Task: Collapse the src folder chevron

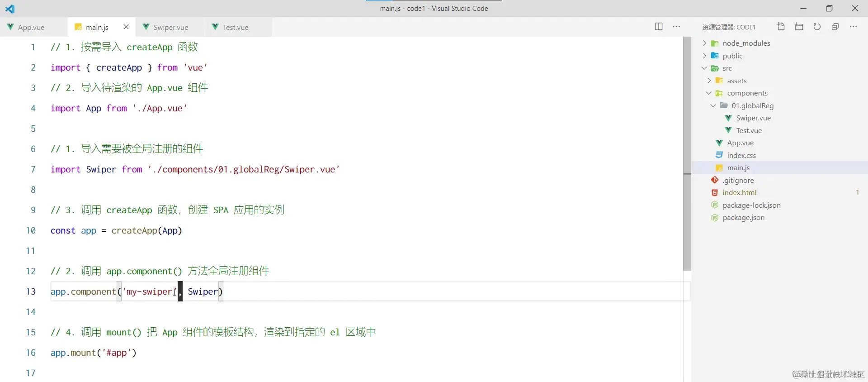Action: coord(704,68)
